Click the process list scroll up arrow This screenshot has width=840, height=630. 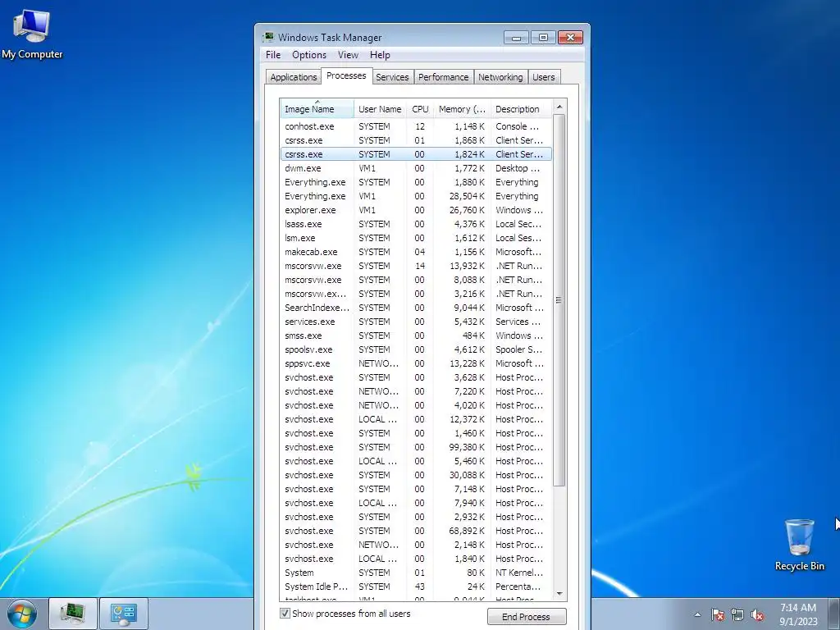559,107
